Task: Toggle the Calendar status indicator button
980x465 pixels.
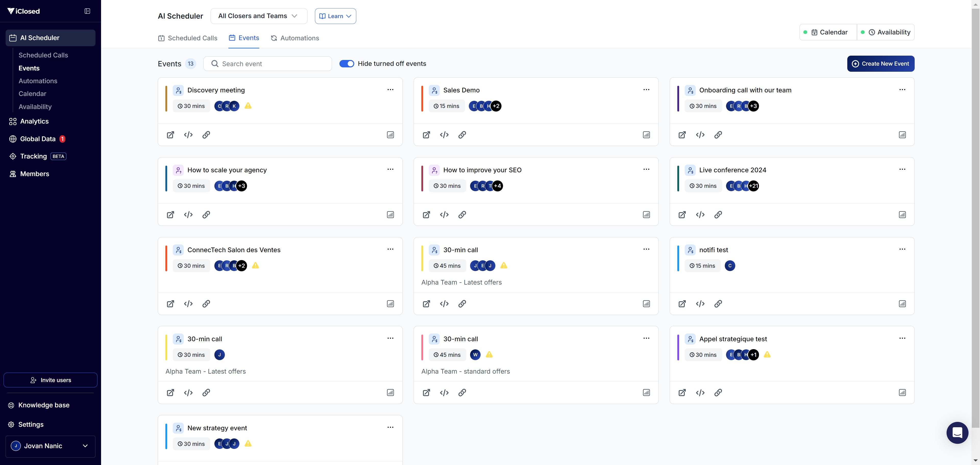Action: click(x=829, y=32)
